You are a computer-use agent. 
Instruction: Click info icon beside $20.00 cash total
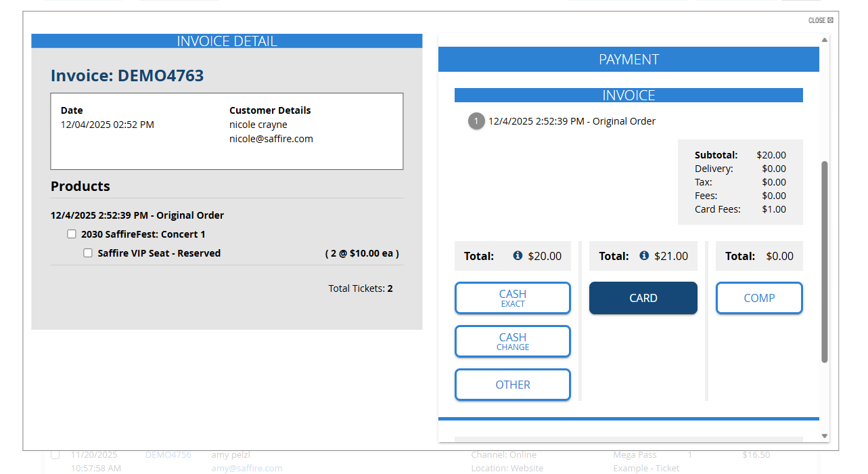point(518,256)
